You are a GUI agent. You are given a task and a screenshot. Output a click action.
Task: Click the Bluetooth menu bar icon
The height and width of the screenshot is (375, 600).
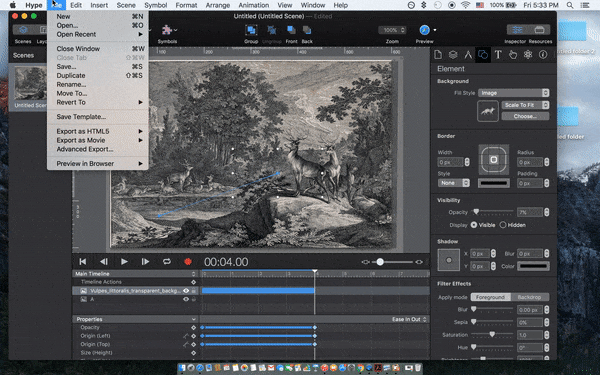point(423,5)
